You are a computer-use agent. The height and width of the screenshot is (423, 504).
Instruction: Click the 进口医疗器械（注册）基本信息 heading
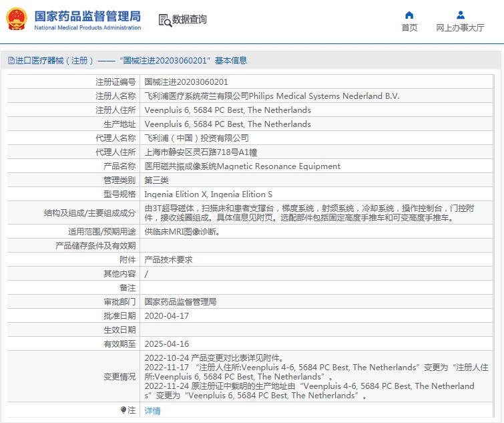coord(128,60)
